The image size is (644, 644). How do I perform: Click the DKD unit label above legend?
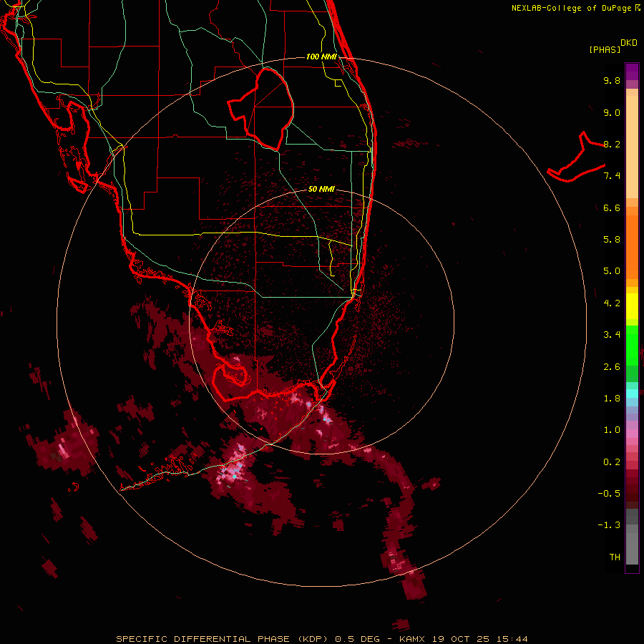pos(629,43)
